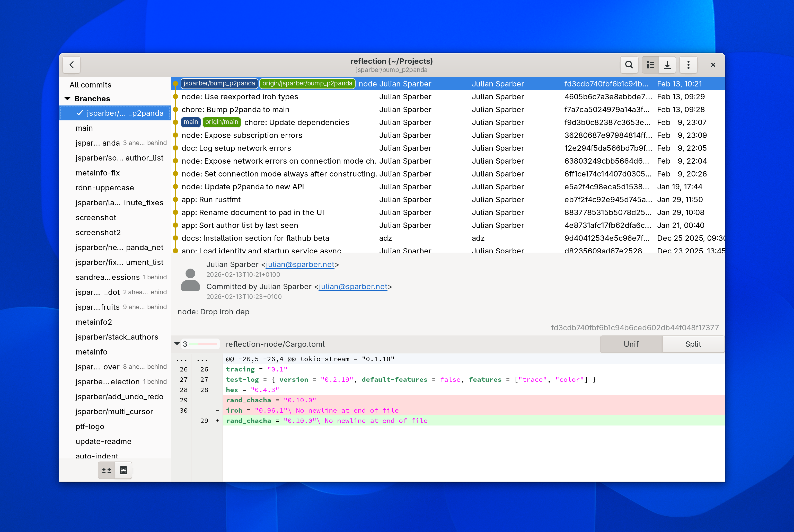The image size is (794, 532).
Task: Collapse the Branches section triangle
Action: (67, 99)
